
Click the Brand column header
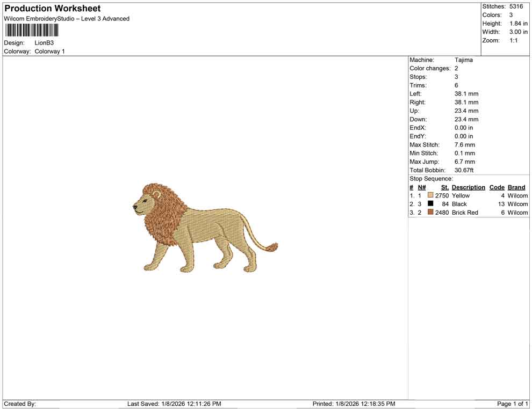pyautogui.click(x=516, y=187)
